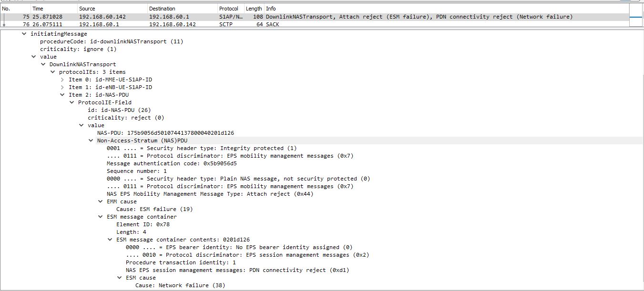This screenshot has height=291, width=644.
Task: Collapse the ProtocolIE-Field subtree
Action: tap(72, 102)
